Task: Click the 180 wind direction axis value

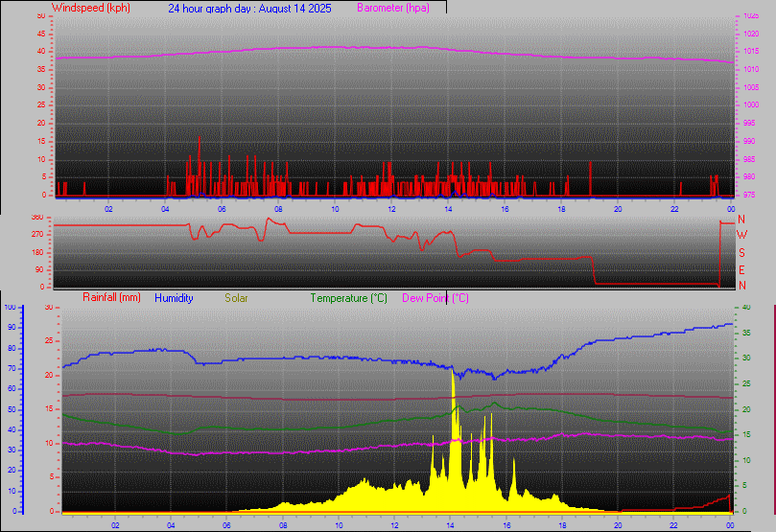Action: click(37, 252)
